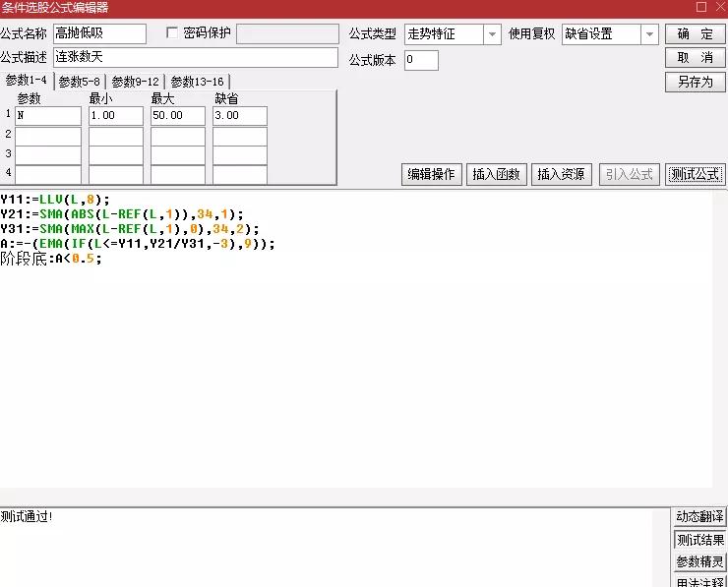Click the 最大 field showing 50.00
The width and height of the screenshot is (728, 587).
point(178,116)
